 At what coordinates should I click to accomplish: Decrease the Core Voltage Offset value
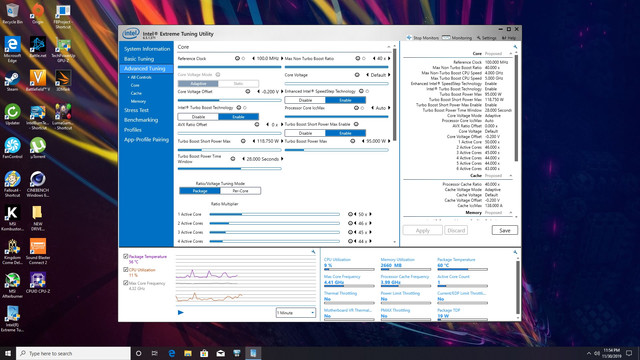(259, 91)
